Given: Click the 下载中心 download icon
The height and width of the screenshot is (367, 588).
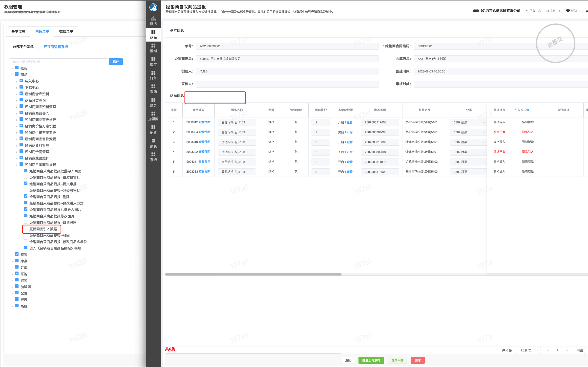Looking at the screenshot, I should pyautogui.click(x=527, y=11).
